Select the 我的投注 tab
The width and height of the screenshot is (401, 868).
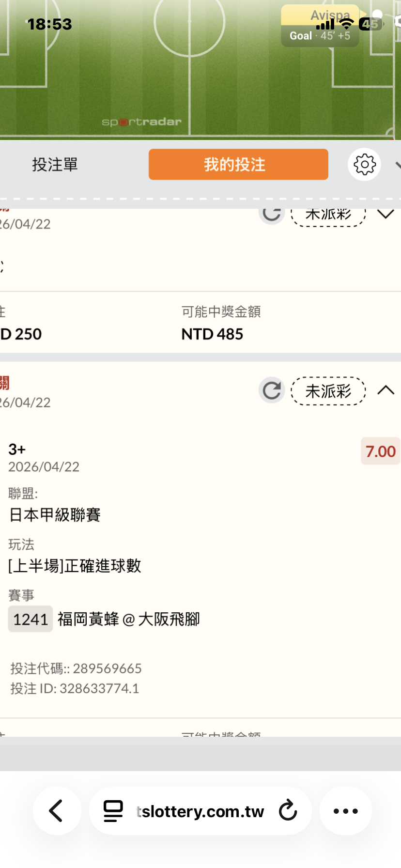238,165
